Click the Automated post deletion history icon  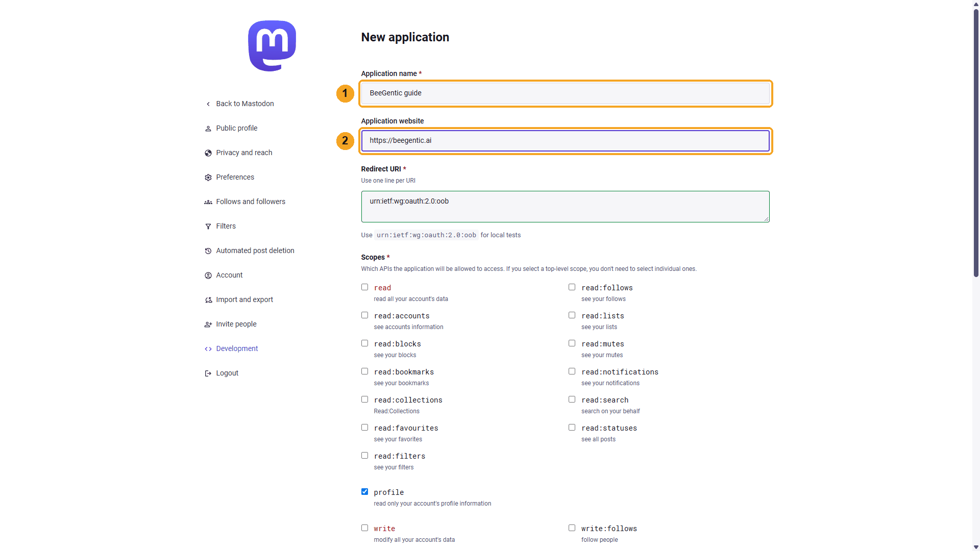pos(208,251)
